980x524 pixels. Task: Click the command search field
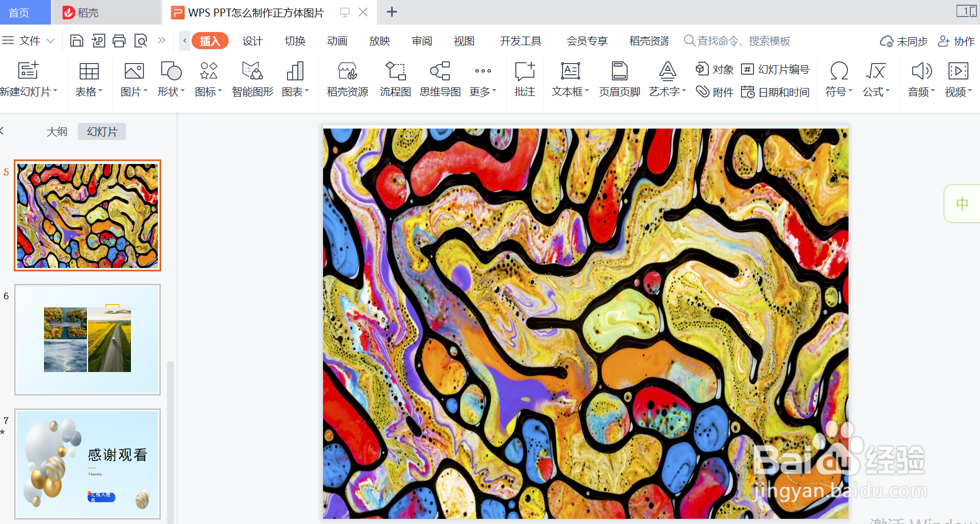[738, 41]
